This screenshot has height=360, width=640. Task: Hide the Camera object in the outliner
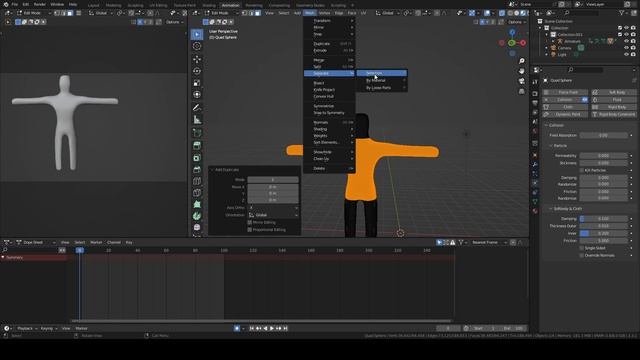pyautogui.click(x=627, y=48)
